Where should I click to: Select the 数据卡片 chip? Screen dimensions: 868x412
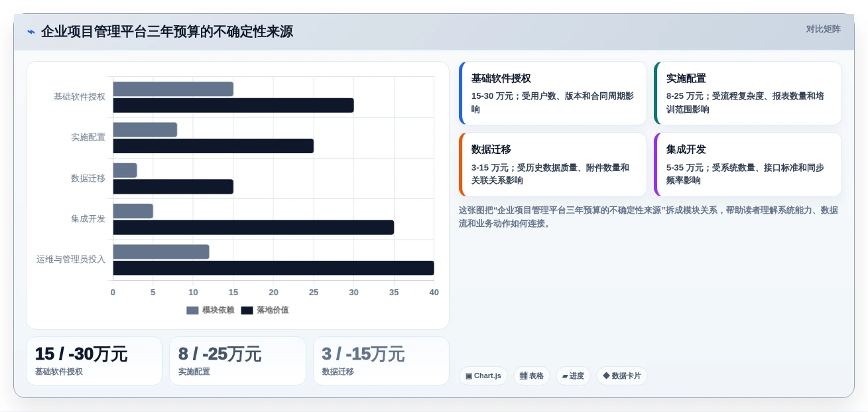coord(622,376)
